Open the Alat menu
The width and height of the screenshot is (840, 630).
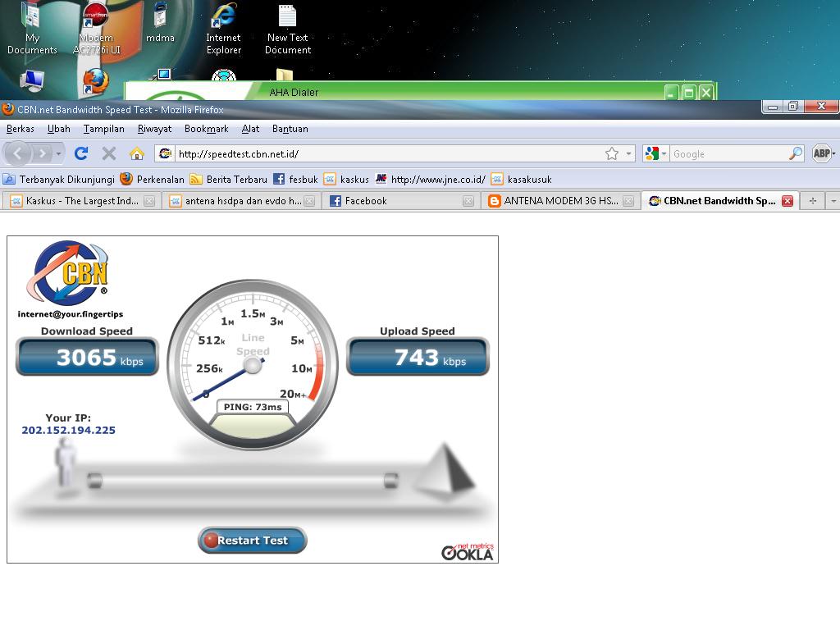click(x=250, y=129)
